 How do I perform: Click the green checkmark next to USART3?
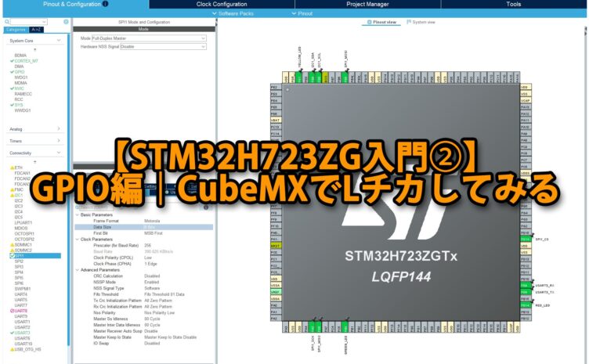pos(11,333)
